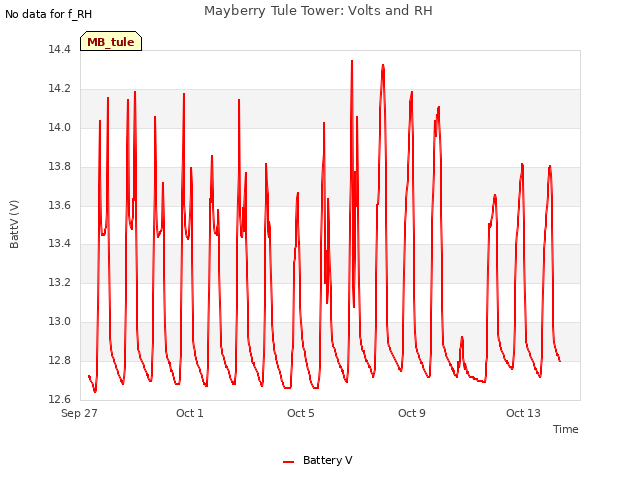Click the 'No data for f_RH' message
Screen dimensions: 640x480
49,14
